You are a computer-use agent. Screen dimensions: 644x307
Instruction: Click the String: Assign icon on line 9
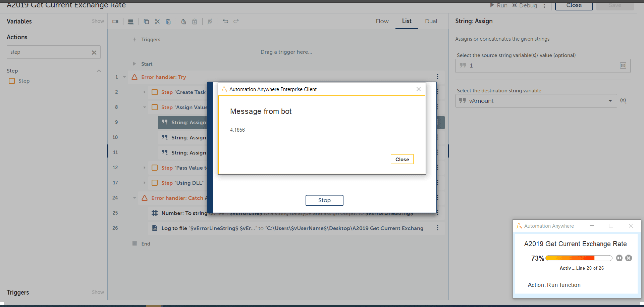pyautogui.click(x=165, y=122)
